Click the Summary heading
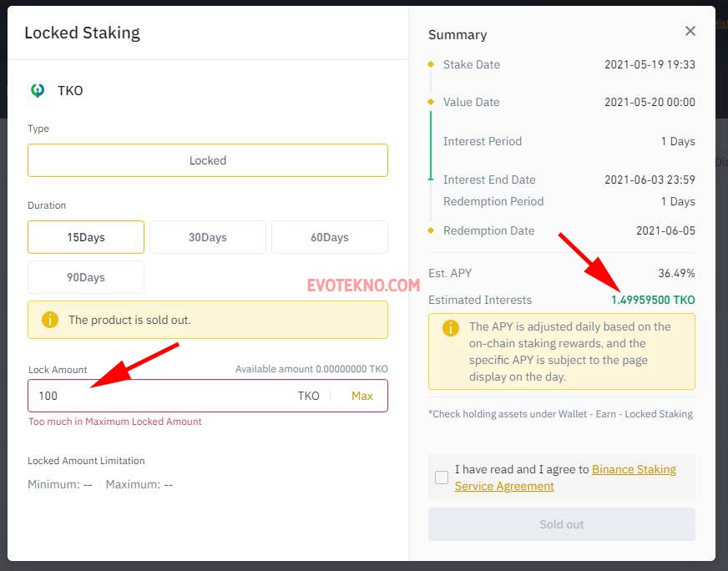The height and width of the screenshot is (571, 728). [458, 35]
